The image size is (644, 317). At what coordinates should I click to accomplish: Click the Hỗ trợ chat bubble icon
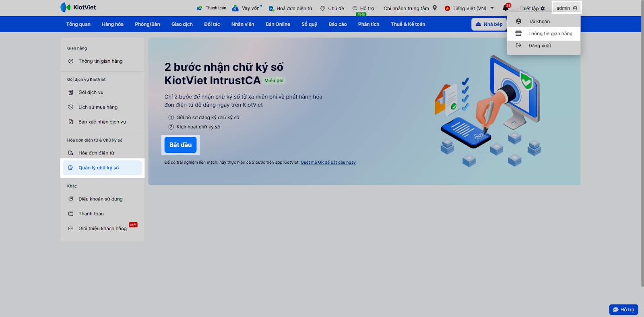click(355, 8)
